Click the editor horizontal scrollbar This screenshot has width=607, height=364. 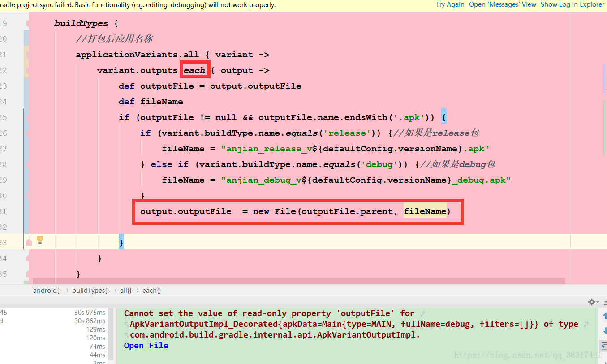296,281
